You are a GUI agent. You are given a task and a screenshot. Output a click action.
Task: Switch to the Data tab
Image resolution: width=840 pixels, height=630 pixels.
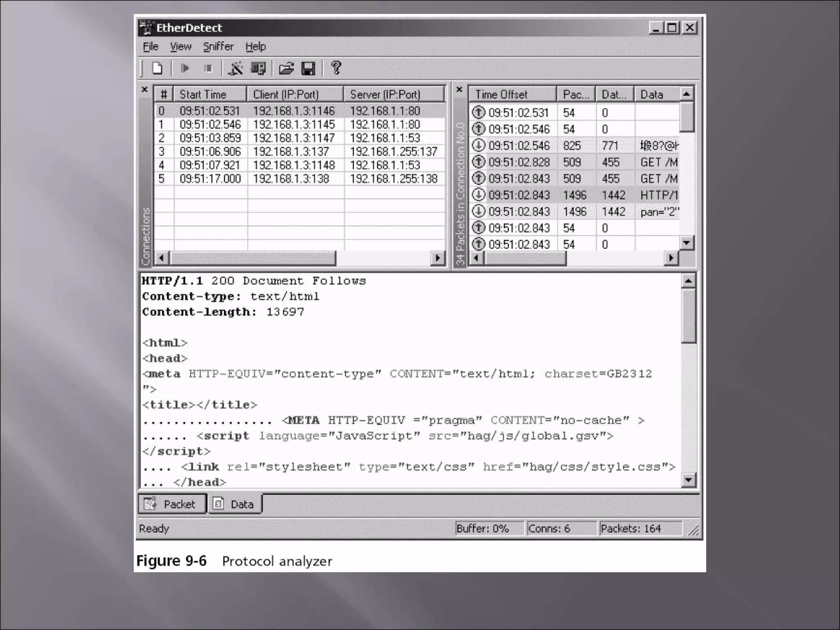tap(235, 504)
